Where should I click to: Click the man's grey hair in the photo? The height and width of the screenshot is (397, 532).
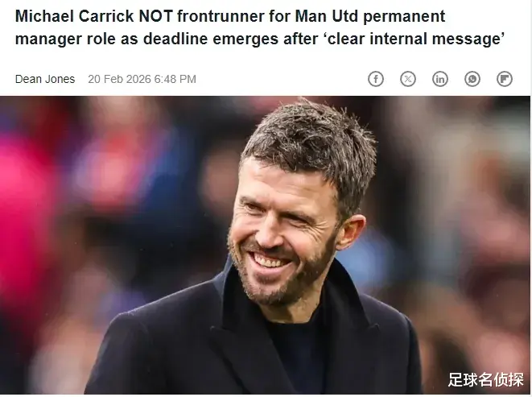[x=309, y=143]
